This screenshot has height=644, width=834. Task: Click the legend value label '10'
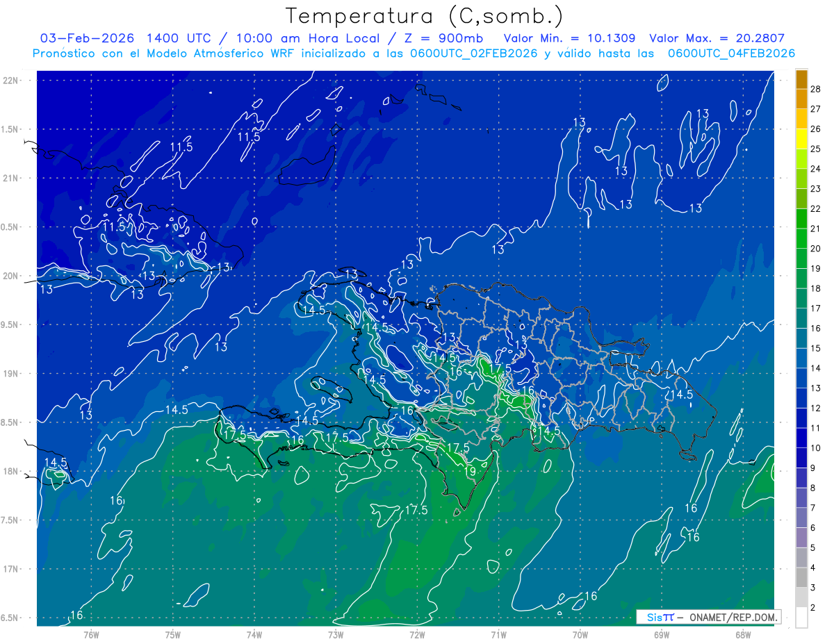(x=816, y=448)
